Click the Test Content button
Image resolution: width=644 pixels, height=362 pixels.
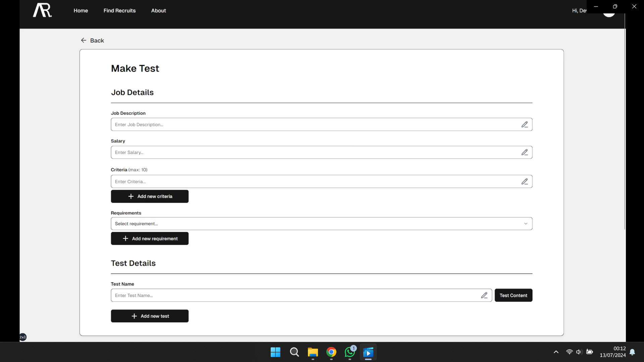tap(513, 295)
